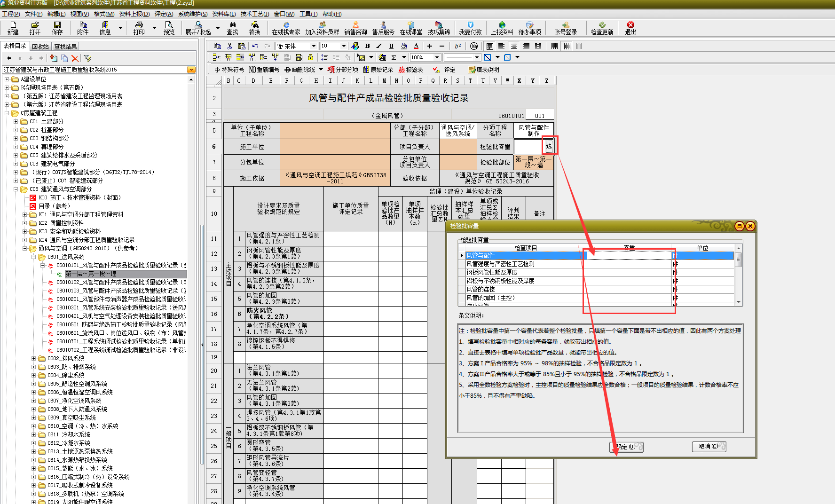The width and height of the screenshot is (835, 504).
Task: Click the 报验表 button
Action: (x=410, y=70)
